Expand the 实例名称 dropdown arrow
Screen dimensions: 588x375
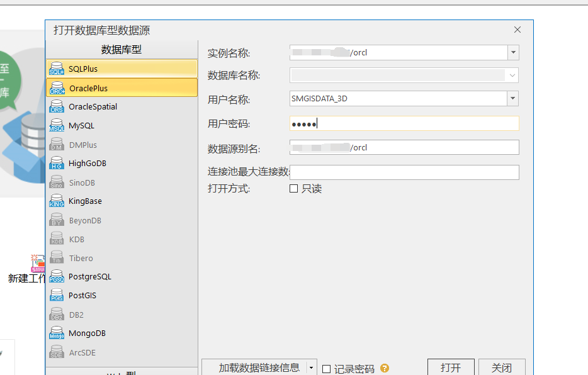click(513, 52)
